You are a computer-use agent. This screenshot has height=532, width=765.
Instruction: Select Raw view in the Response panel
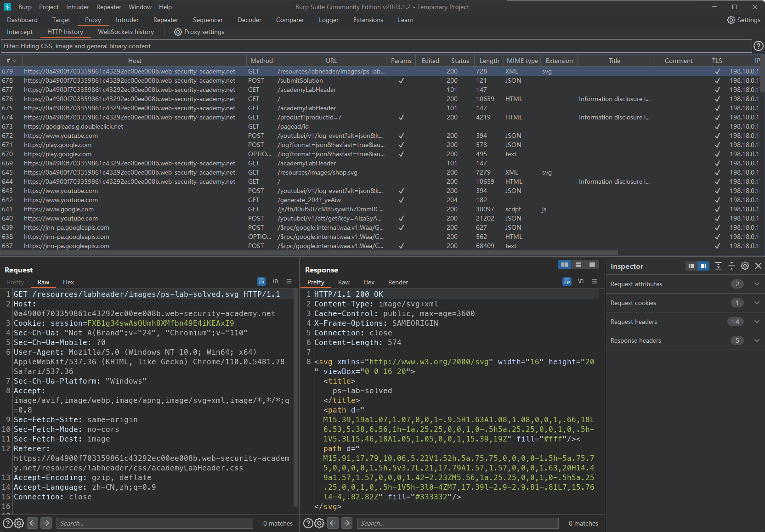pyautogui.click(x=344, y=282)
